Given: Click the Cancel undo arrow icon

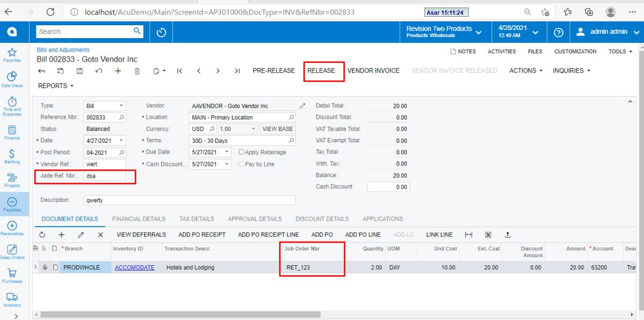Looking at the screenshot, I should [99, 70].
